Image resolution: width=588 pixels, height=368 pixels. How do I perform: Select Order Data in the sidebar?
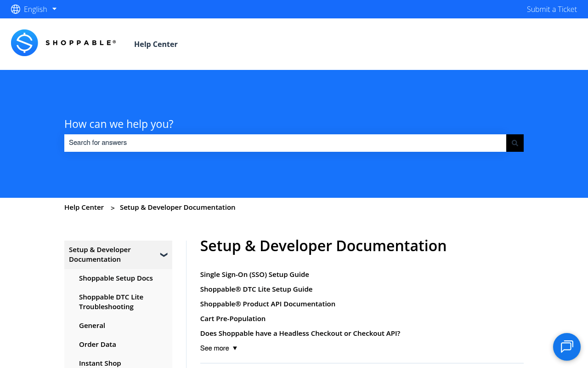tap(97, 345)
